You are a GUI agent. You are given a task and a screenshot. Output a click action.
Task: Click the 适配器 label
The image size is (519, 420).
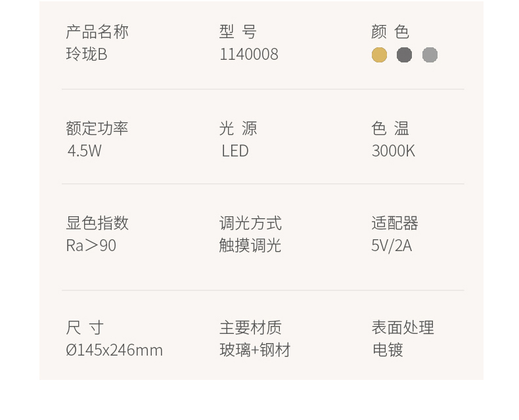click(395, 223)
